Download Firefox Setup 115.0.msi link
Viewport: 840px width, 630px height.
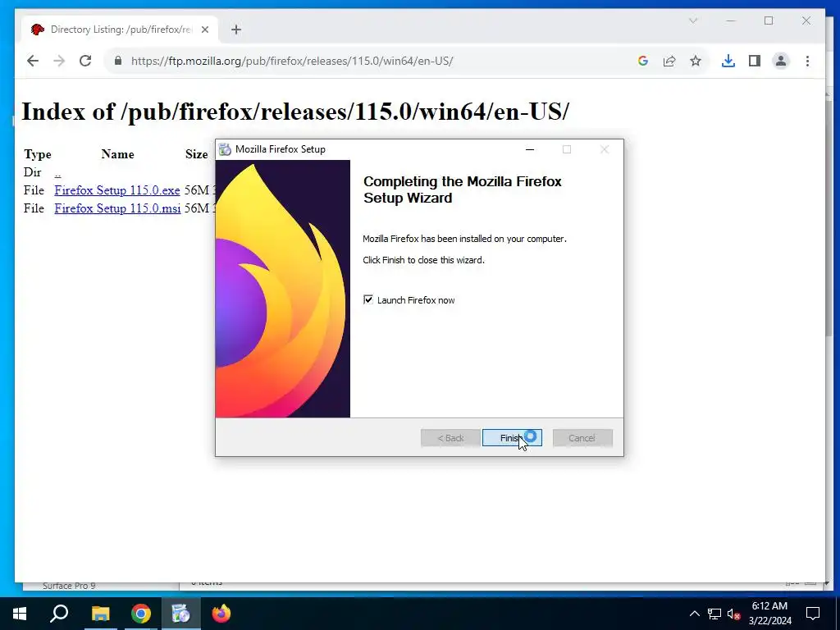click(117, 208)
